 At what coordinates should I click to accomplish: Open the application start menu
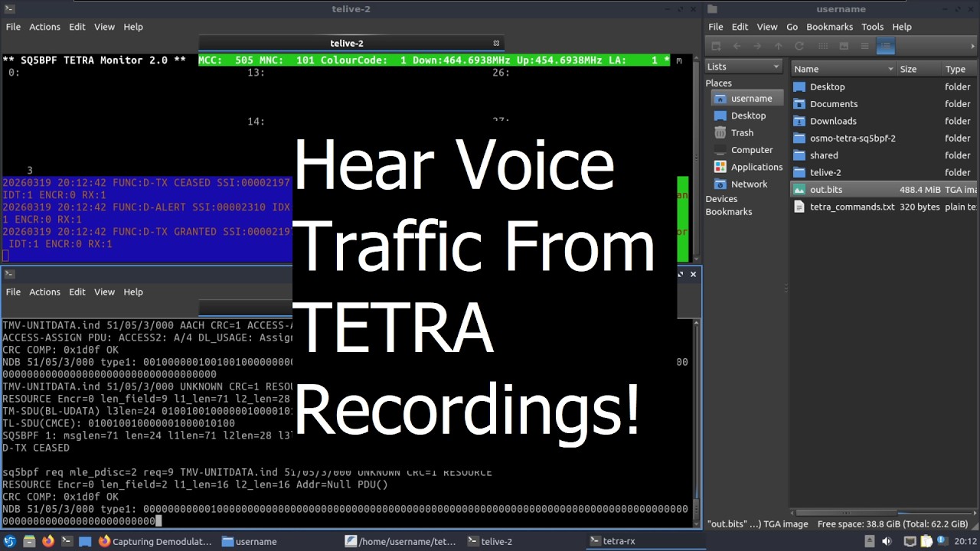coord(10,541)
